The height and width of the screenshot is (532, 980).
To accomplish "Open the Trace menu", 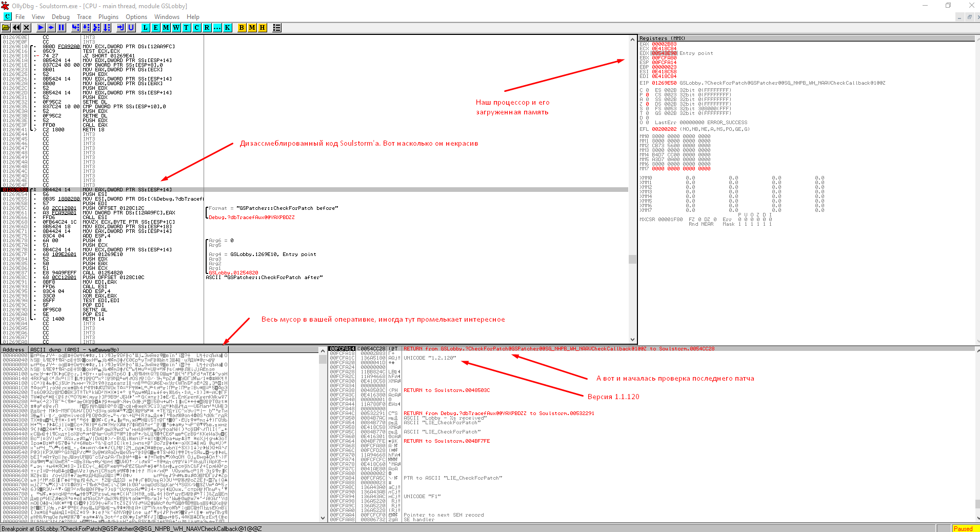I will click(84, 17).
